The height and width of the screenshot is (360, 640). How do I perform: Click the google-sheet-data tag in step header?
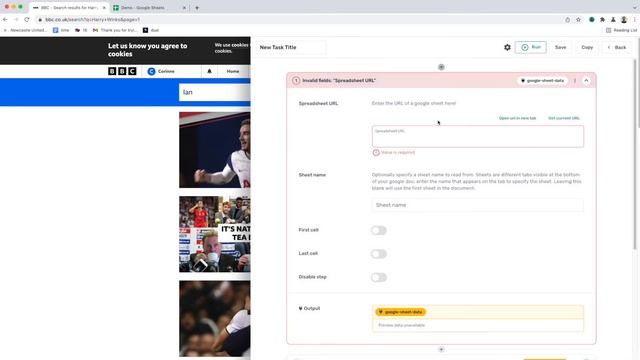542,80
